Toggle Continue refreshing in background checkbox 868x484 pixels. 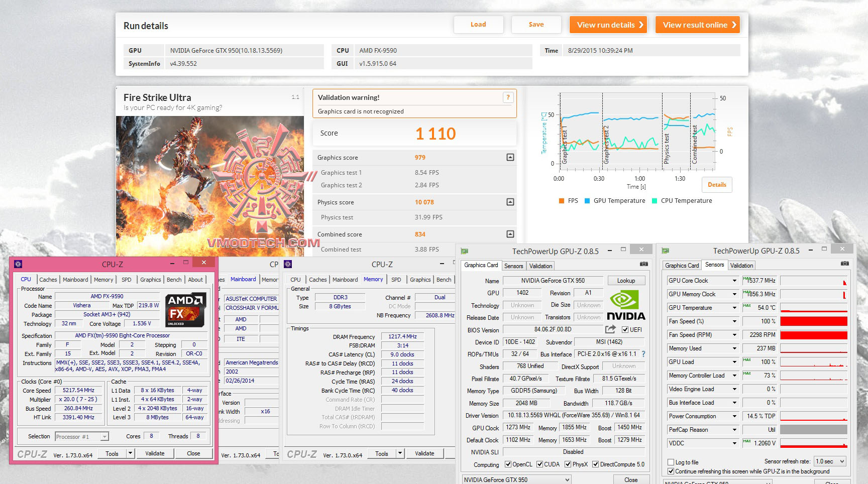tap(671, 471)
